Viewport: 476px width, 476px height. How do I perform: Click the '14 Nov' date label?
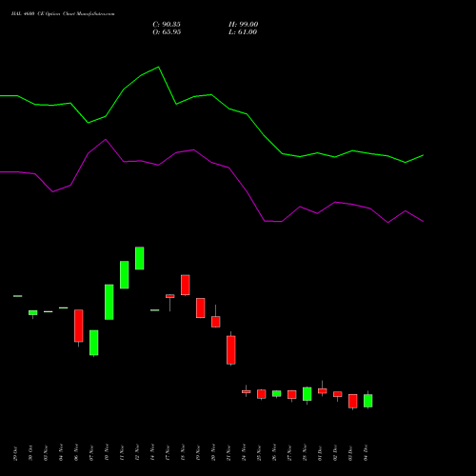152,452
